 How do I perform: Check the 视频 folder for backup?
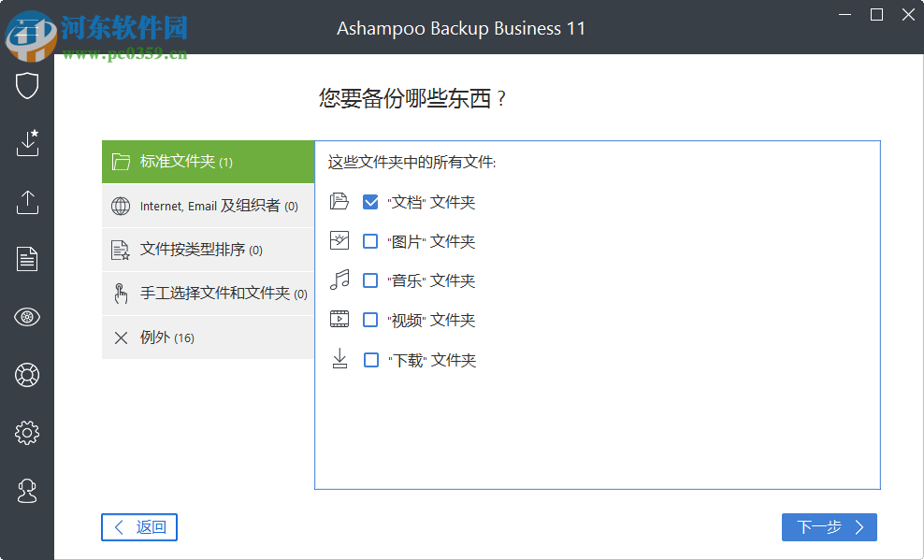pyautogui.click(x=370, y=319)
